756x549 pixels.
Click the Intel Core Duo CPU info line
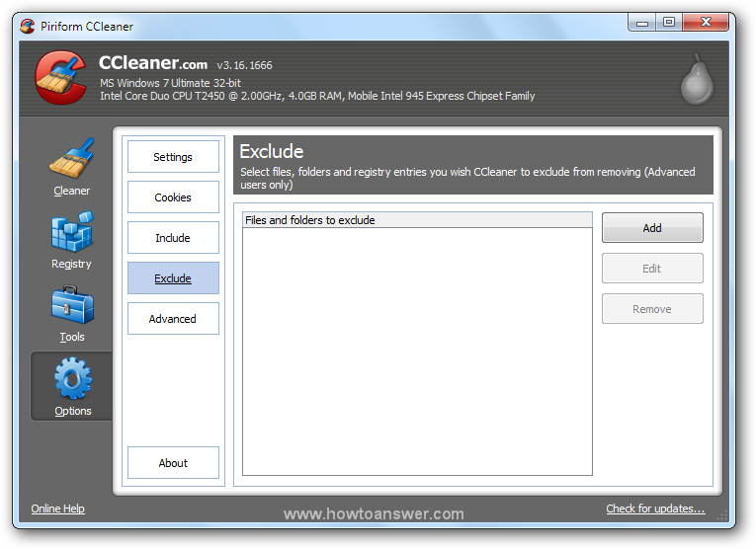[317, 96]
